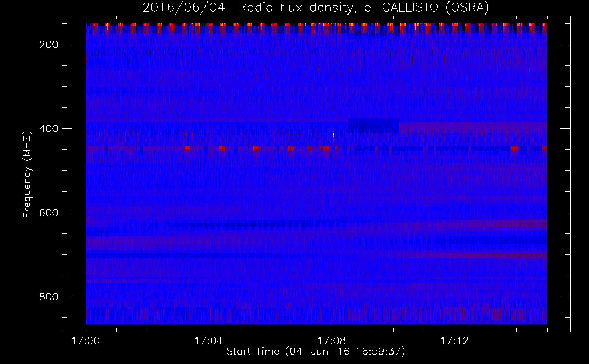Click the 17:00 time axis label
The width and height of the screenshot is (589, 364).
[86, 341]
